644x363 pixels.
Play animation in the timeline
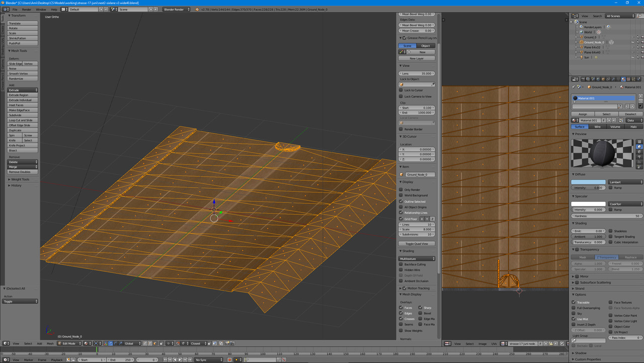pyautogui.click(x=180, y=359)
